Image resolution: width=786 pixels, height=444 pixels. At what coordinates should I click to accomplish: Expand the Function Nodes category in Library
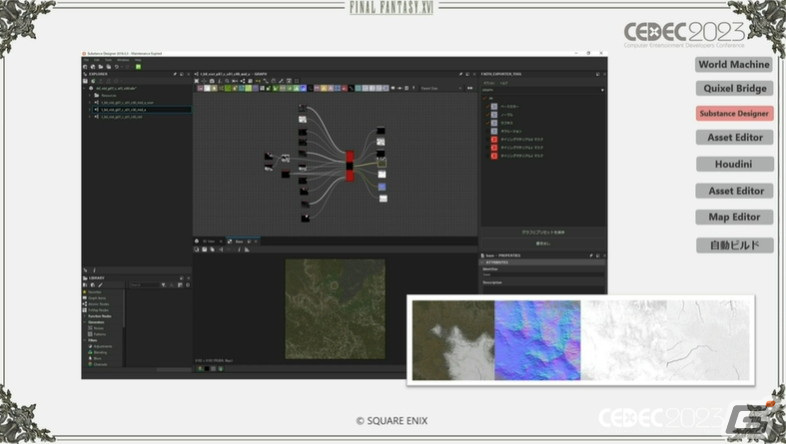85,316
